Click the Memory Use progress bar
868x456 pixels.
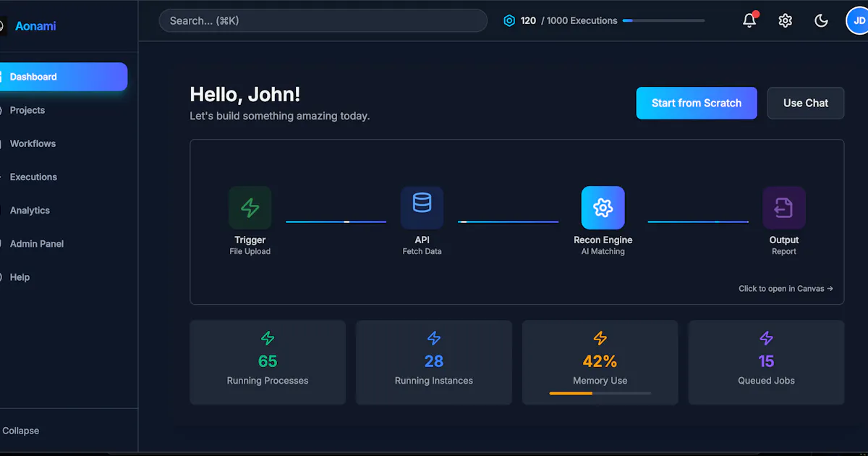click(x=600, y=393)
